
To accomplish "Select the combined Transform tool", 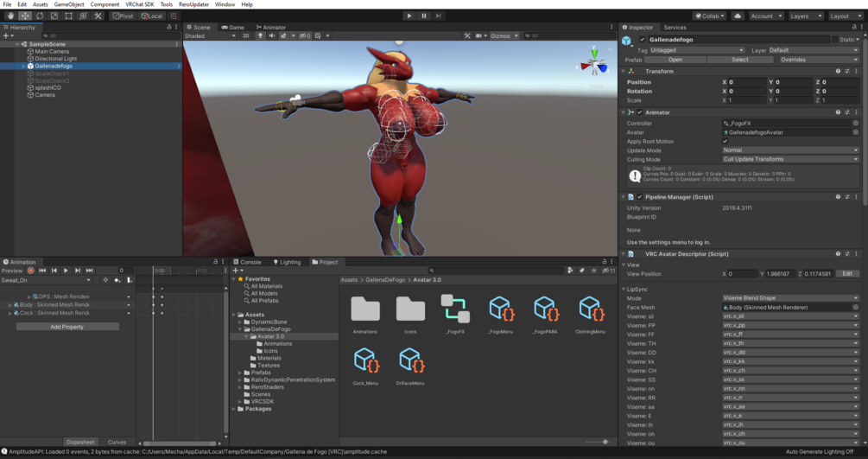I will tap(83, 16).
